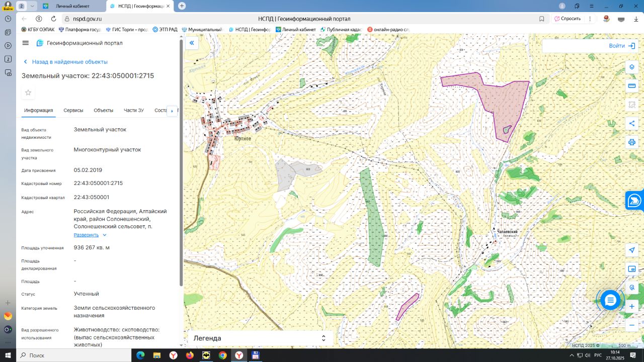
Task: Switch to the Информация tab
Action: [39, 111]
